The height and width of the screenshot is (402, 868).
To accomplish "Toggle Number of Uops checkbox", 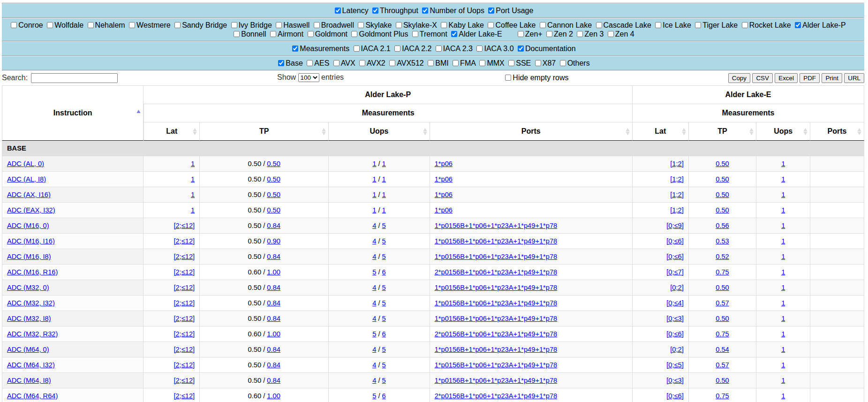I will [x=425, y=11].
